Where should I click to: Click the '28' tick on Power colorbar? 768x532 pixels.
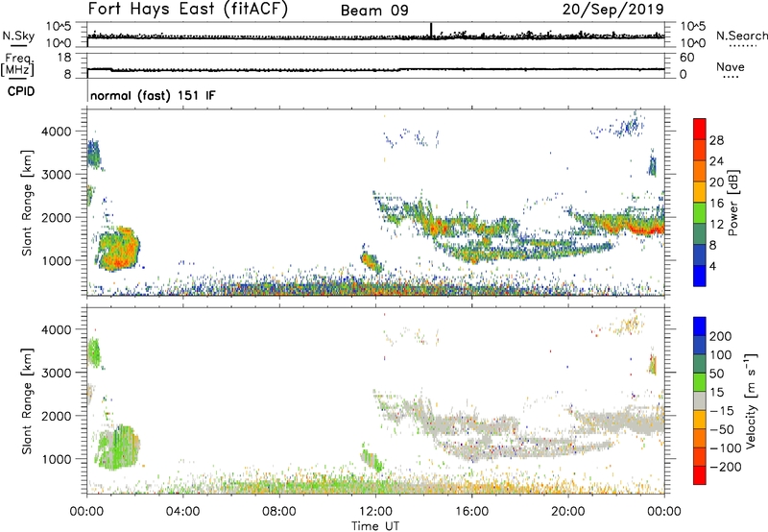coord(716,140)
